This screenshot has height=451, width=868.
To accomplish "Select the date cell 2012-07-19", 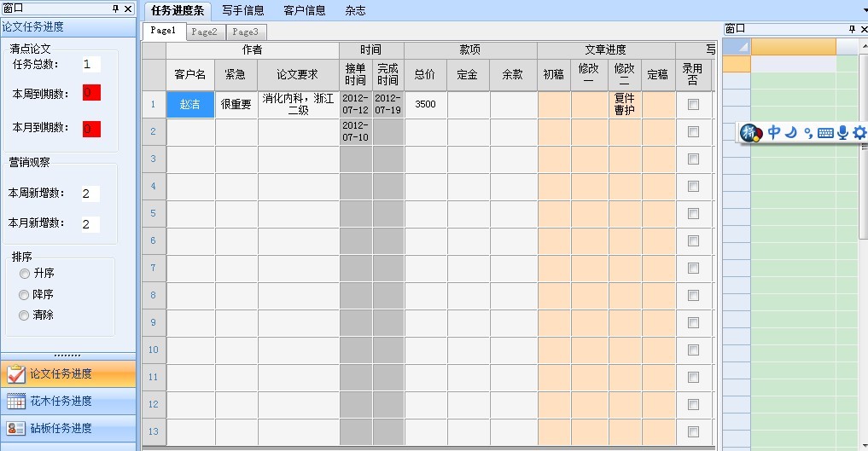I will point(387,105).
